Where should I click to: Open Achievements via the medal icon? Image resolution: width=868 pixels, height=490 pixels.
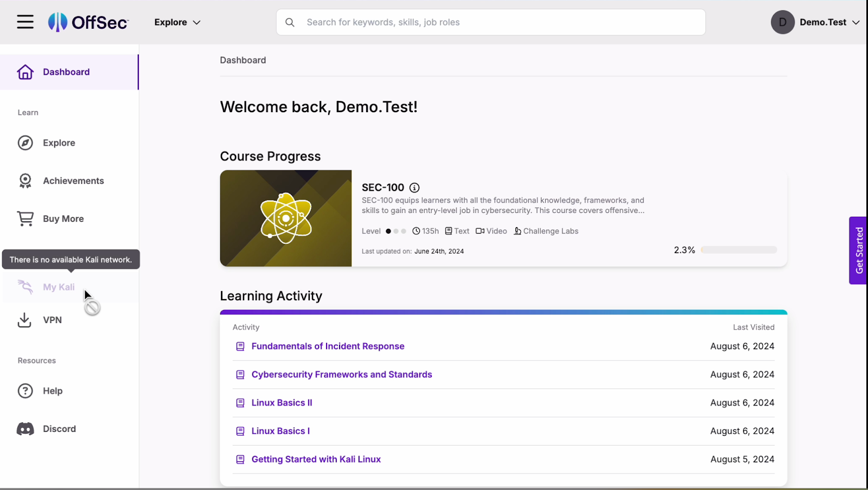[25, 180]
